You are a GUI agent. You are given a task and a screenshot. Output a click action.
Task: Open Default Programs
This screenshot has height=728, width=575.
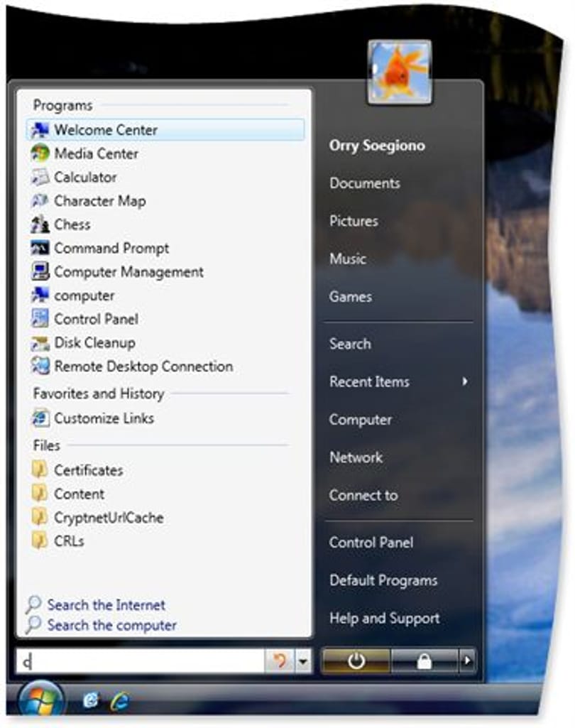point(383,580)
